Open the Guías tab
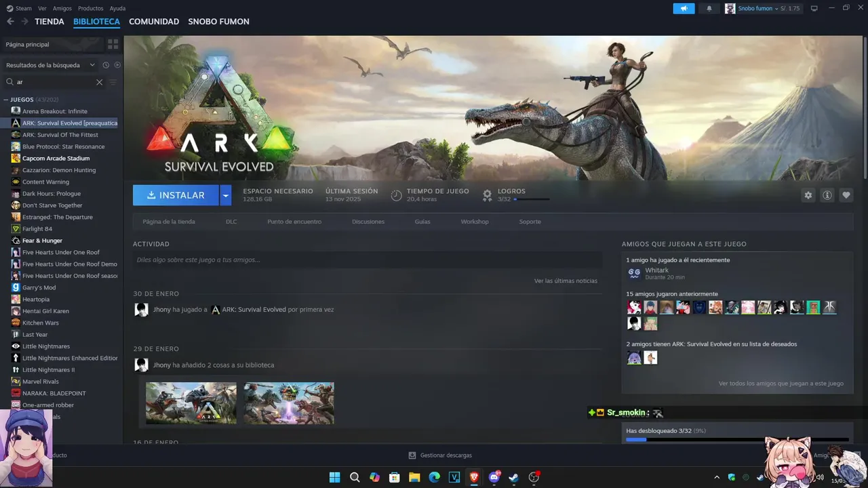Image resolution: width=868 pixels, height=488 pixels. pyautogui.click(x=422, y=222)
